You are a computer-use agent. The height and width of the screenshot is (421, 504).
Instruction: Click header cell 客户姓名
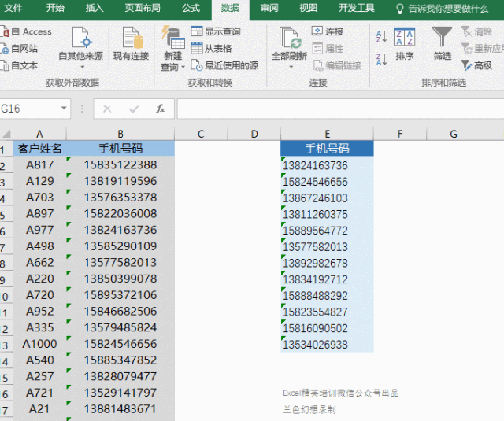click(x=39, y=149)
